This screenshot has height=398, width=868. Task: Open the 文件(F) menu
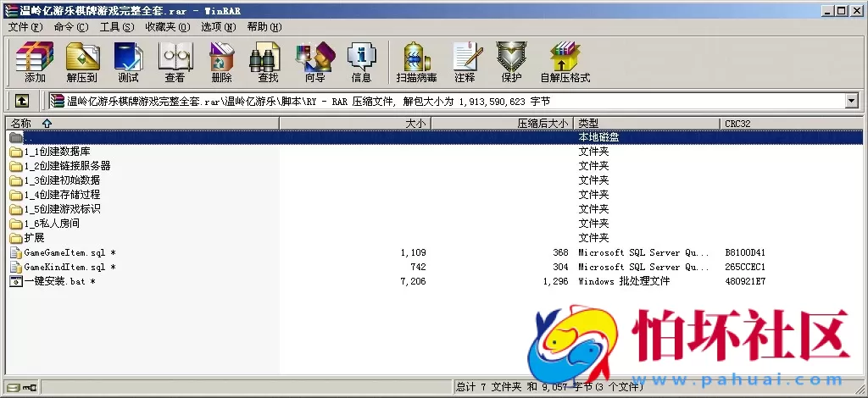click(25, 26)
